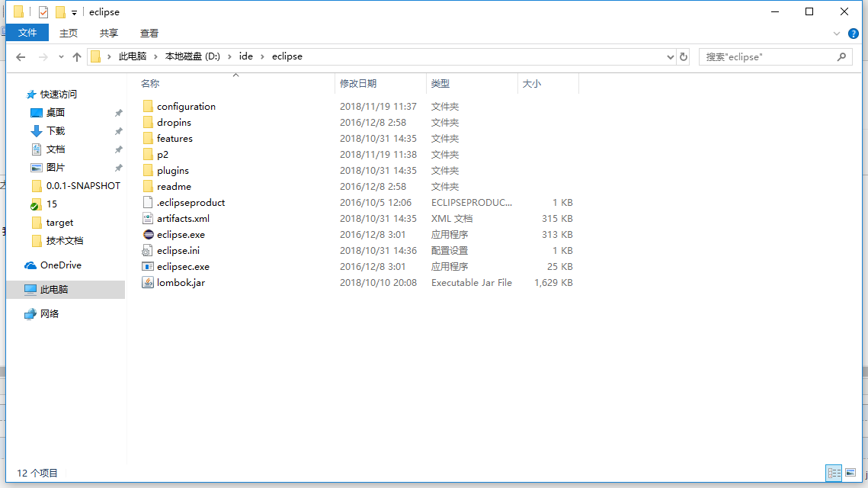Screen dimensions: 868x488
Task: Click the .eclipseproduct file icon
Action: [148, 203]
